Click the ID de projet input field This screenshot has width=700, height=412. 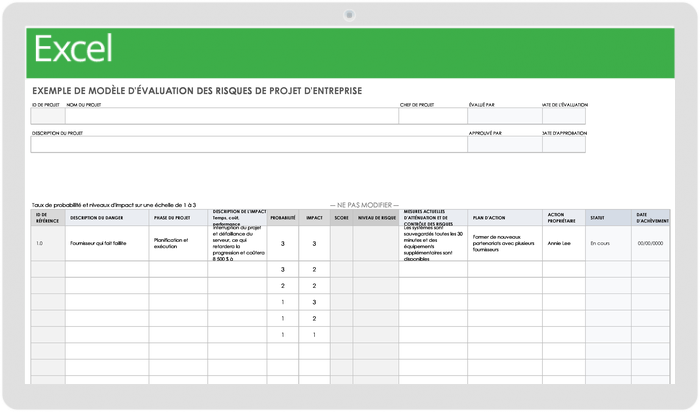(48, 116)
